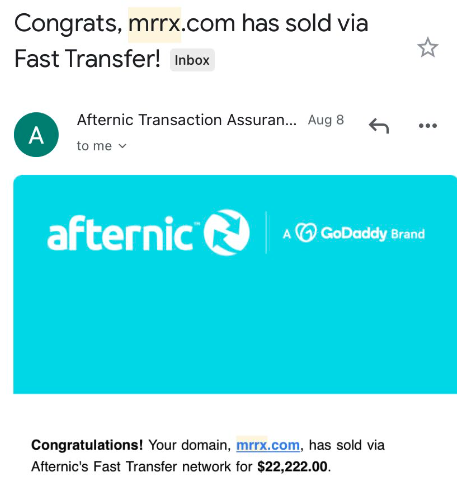Click the Inbox label tag
The width and height of the screenshot is (457, 493).
(x=192, y=60)
